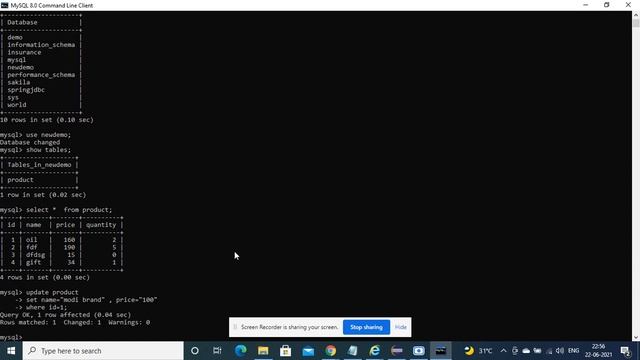Click 'select * from product;' command
The image size is (640, 360).
(x=56, y=210)
